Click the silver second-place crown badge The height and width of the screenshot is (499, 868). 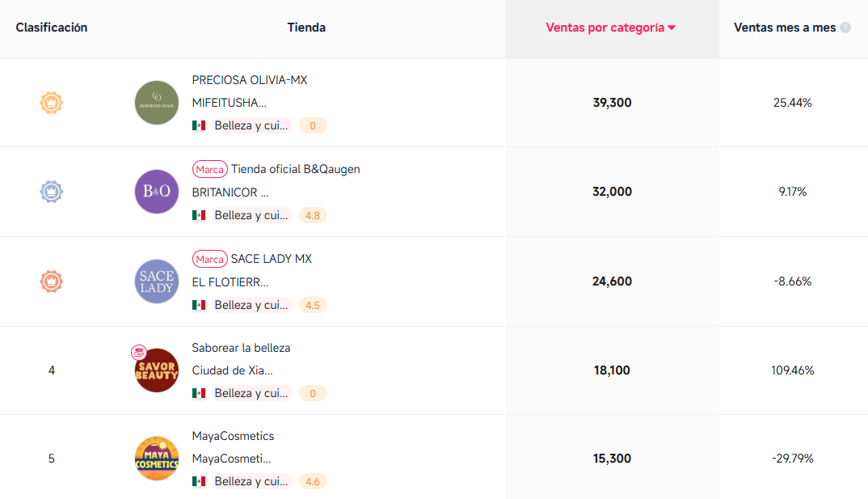[52, 192]
